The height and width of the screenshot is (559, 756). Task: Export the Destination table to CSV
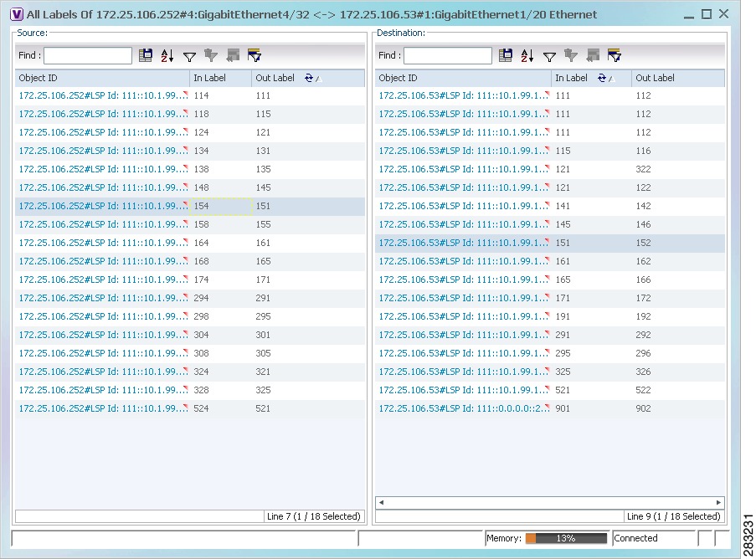click(506, 55)
